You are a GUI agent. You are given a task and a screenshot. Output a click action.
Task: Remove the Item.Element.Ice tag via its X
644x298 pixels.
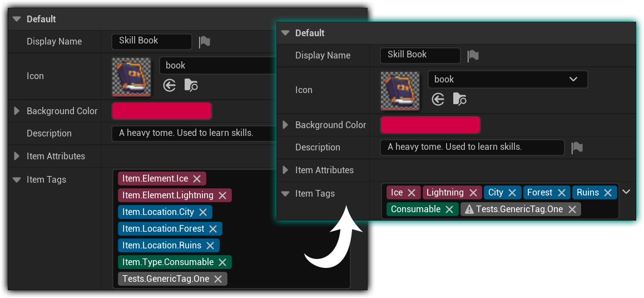[197, 179]
